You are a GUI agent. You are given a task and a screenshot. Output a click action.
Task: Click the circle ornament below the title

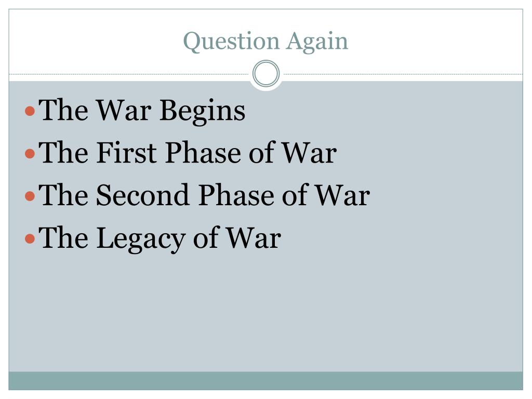[x=266, y=74]
